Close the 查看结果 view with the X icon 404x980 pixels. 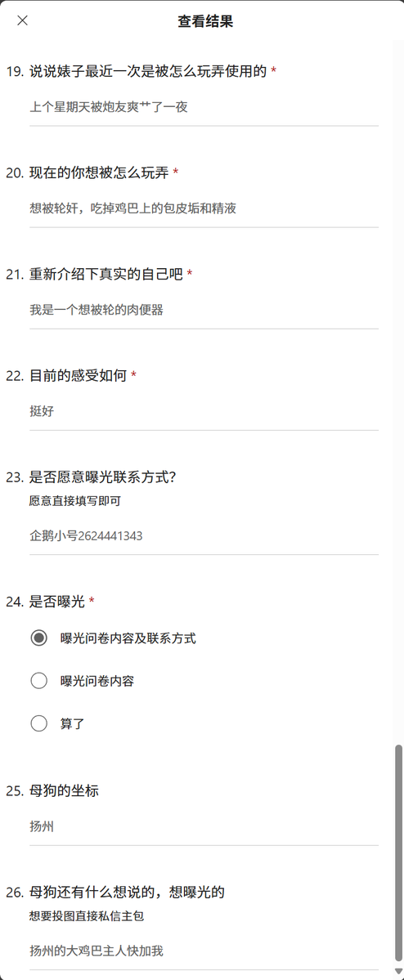coord(23,20)
